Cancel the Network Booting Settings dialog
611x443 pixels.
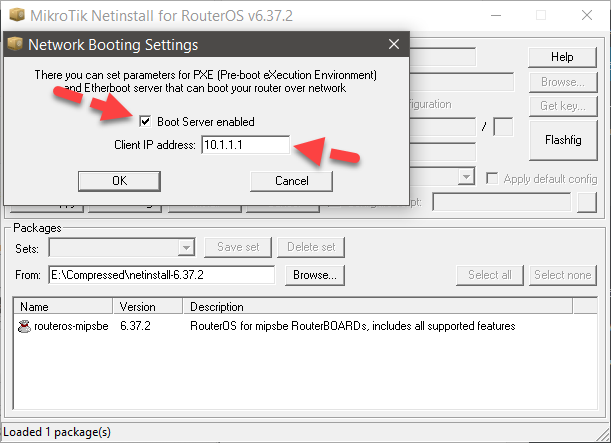coord(291,181)
